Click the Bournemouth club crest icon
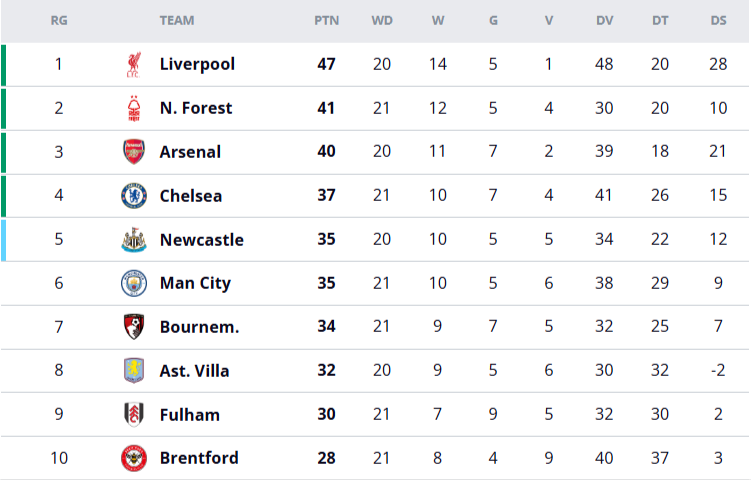This screenshot has width=751, height=480. [133, 327]
